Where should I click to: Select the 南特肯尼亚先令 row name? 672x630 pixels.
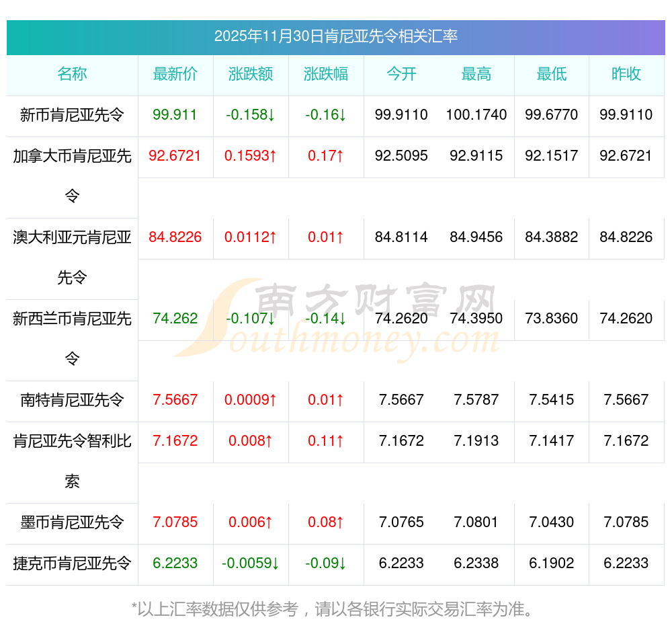[x=72, y=400]
